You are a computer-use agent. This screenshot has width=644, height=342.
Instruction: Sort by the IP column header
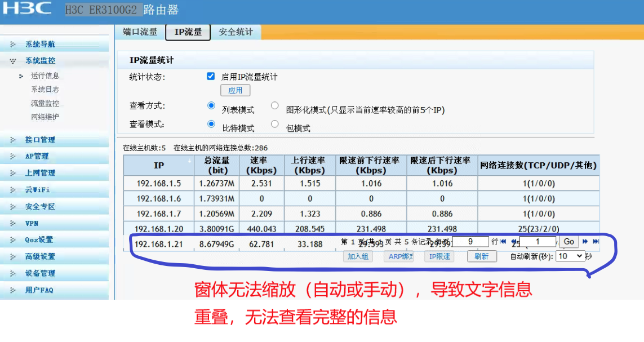(158, 166)
